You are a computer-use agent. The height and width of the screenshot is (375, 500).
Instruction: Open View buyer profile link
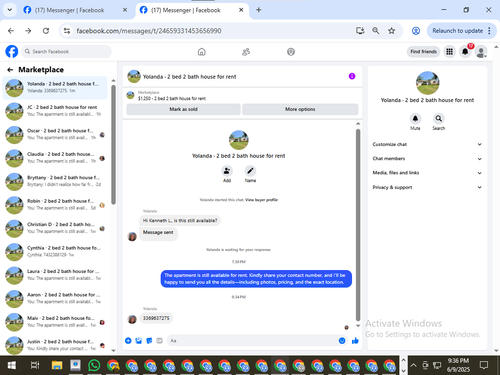(x=261, y=200)
